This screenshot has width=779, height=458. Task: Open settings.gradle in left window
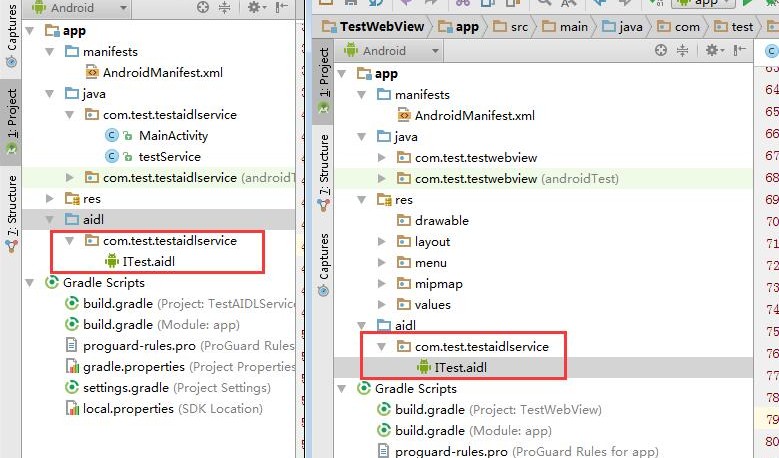coord(168,387)
